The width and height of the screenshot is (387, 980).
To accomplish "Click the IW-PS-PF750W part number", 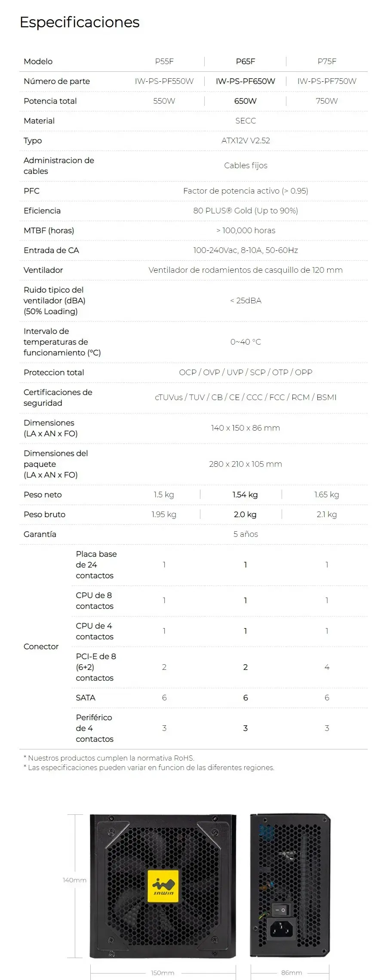I will click(x=327, y=81).
